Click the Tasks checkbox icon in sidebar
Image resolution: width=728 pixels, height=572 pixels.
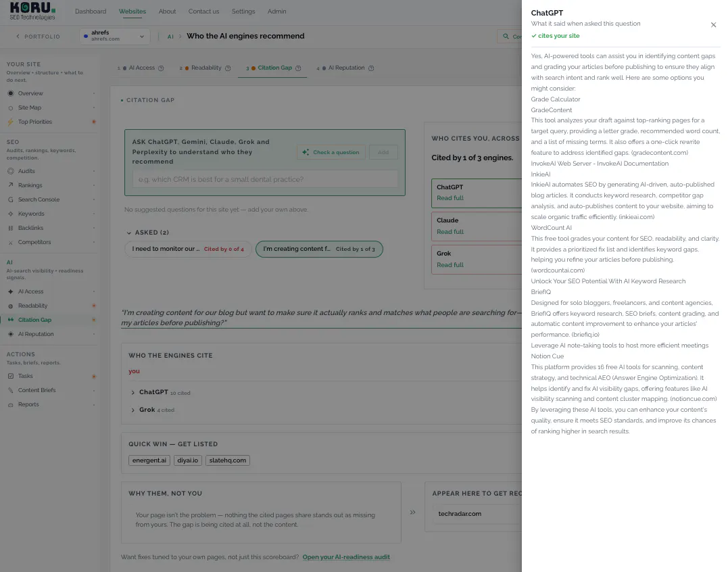pyautogui.click(x=11, y=376)
